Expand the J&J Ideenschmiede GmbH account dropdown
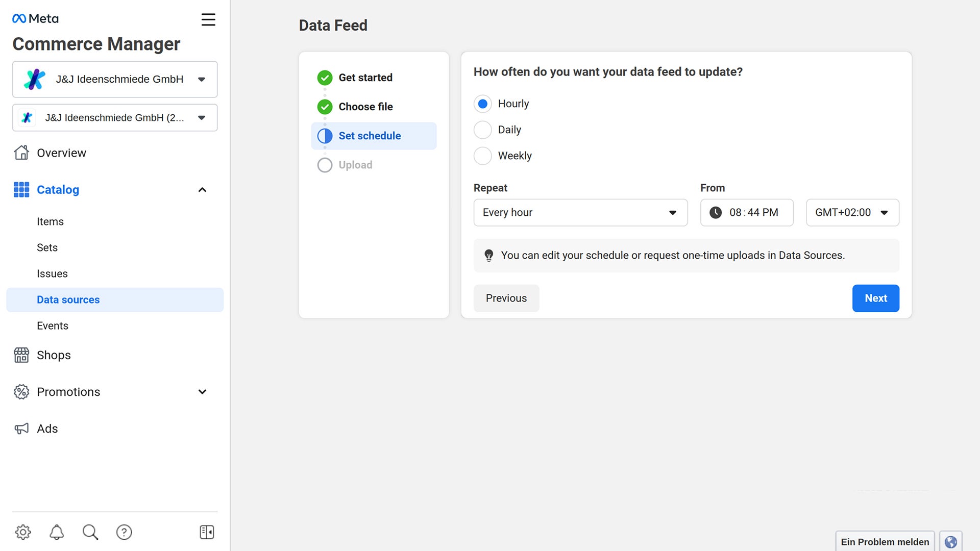 (201, 80)
